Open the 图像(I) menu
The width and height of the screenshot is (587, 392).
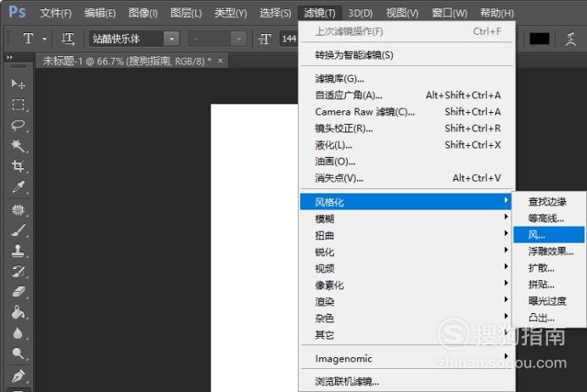coord(143,13)
